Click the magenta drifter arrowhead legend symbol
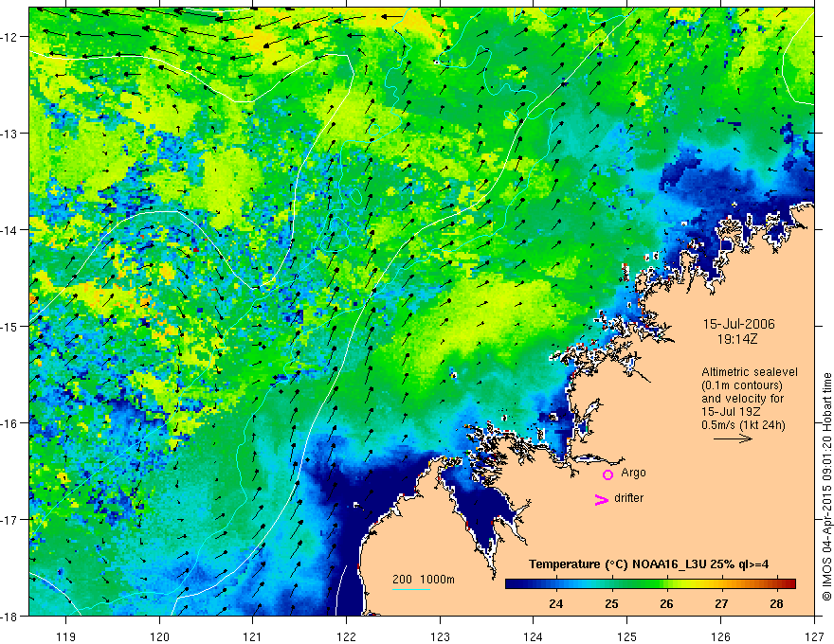The image size is (834, 644). click(602, 499)
